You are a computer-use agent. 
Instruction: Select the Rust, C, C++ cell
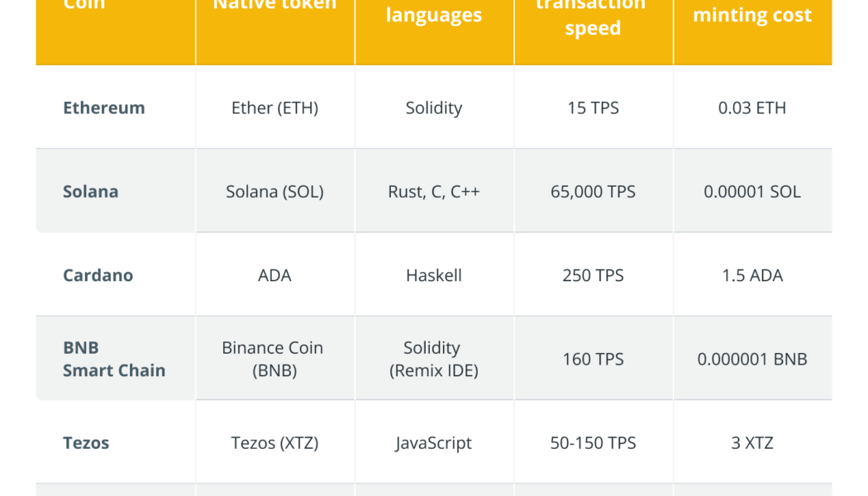tap(433, 191)
